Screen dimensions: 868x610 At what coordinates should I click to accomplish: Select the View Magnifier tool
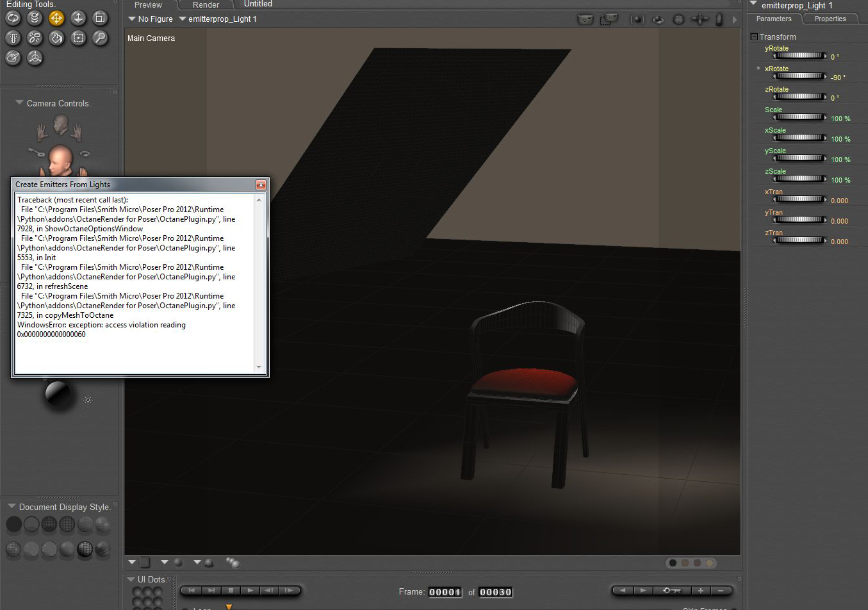(100, 38)
